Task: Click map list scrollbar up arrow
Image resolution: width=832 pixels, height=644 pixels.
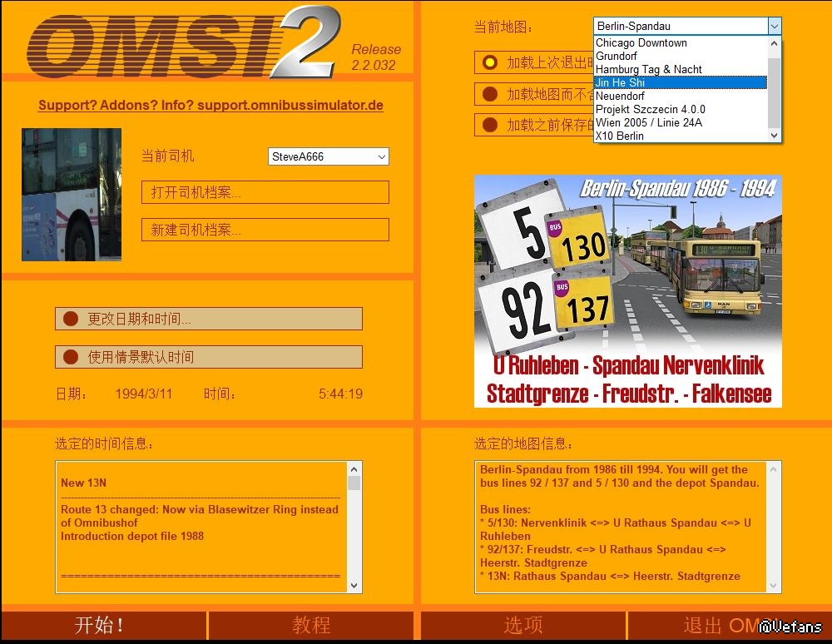Action: tap(774, 43)
